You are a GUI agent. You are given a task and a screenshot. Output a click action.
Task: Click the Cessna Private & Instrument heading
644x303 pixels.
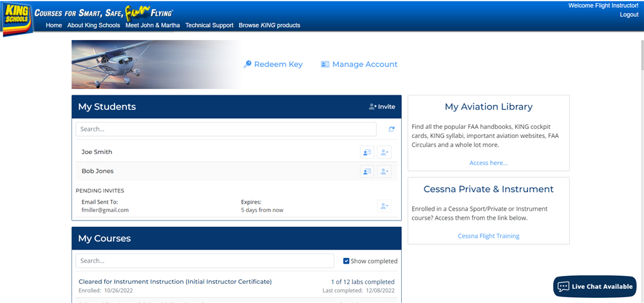click(x=488, y=189)
